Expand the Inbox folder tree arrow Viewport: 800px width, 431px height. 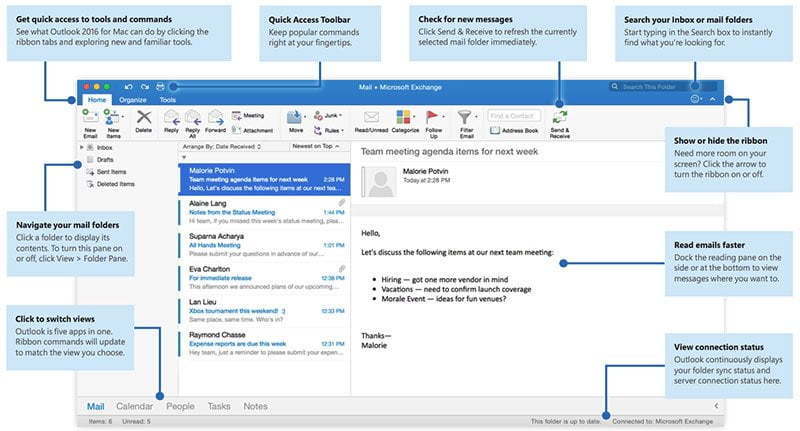(81, 148)
